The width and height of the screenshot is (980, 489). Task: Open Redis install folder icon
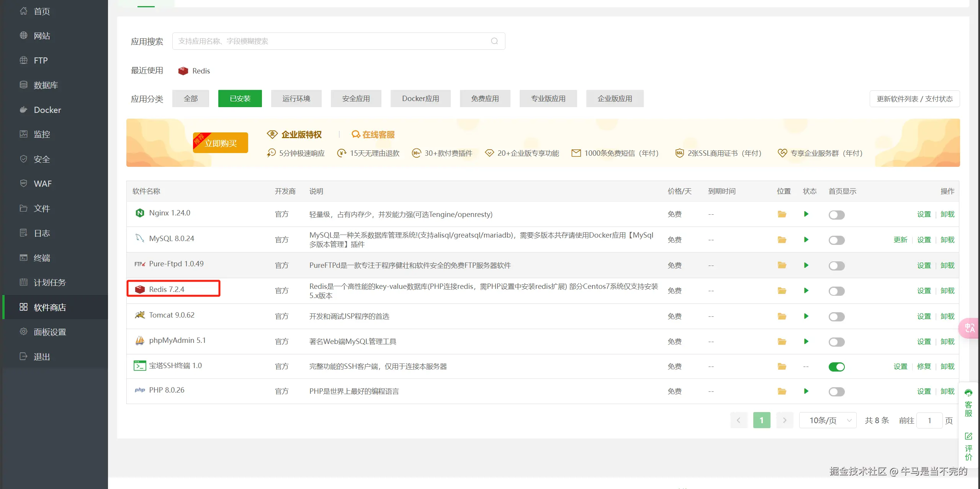(782, 291)
